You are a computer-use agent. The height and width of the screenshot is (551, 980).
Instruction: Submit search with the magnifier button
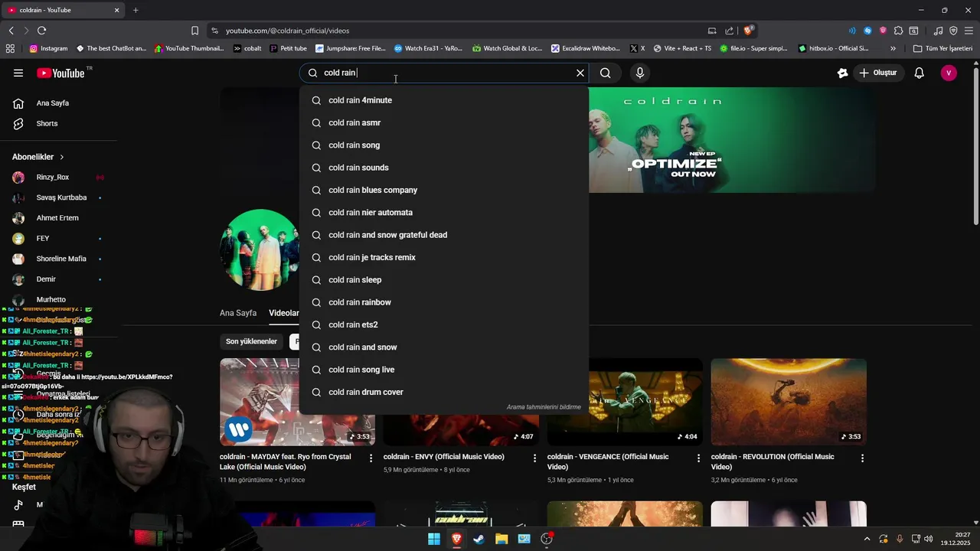pos(606,73)
